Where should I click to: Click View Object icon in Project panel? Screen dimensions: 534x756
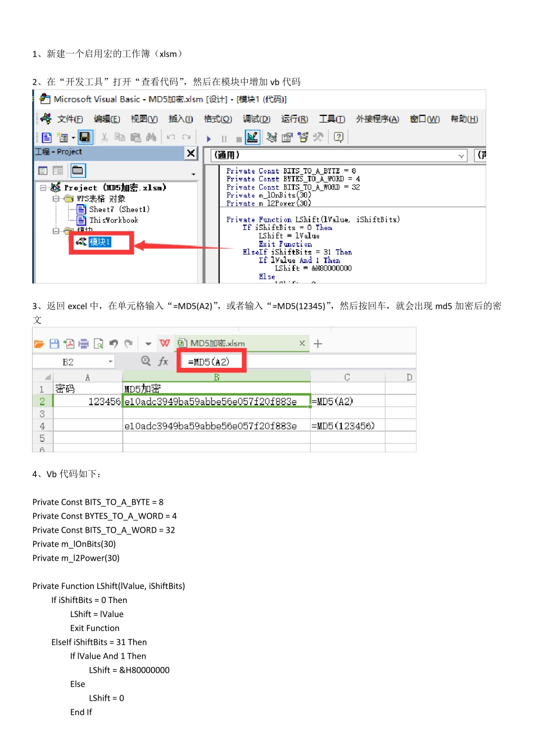pos(57,170)
